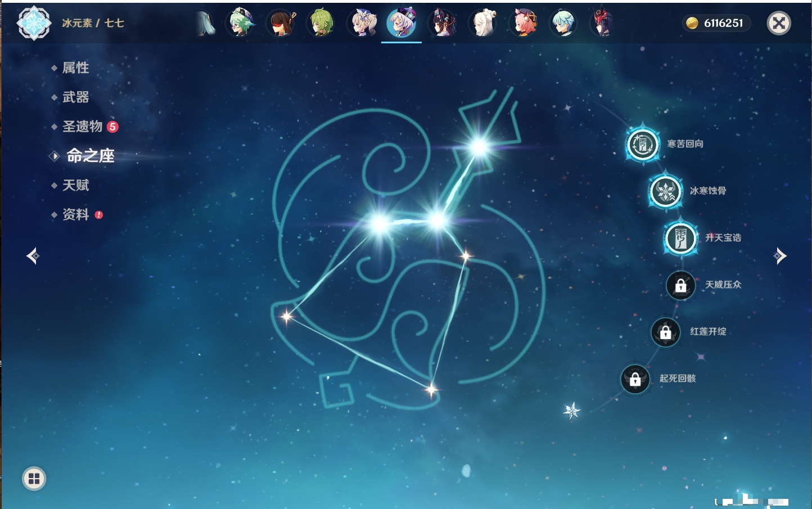Viewport: 812px width, 509px height.
Task: Click the locked 天威压众 constellation node
Action: (680, 286)
